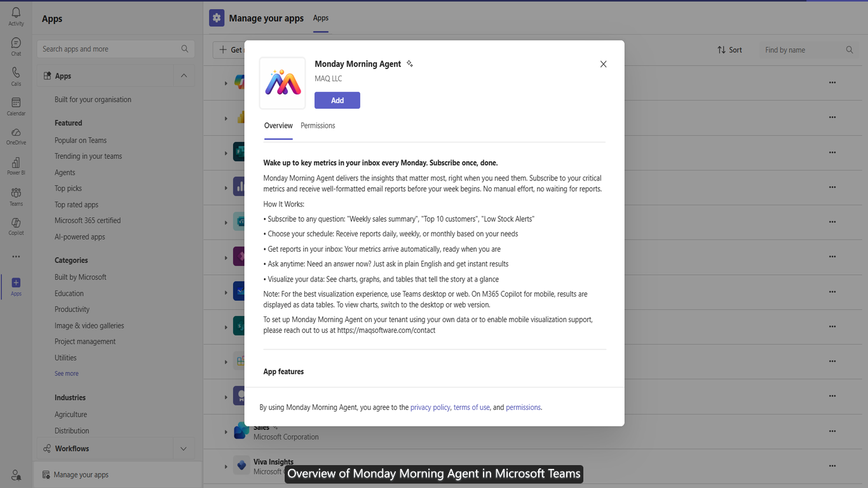Viewport: 868px width, 488px height.
Task: Click the Manage your apps gear icon
Action: (217, 18)
